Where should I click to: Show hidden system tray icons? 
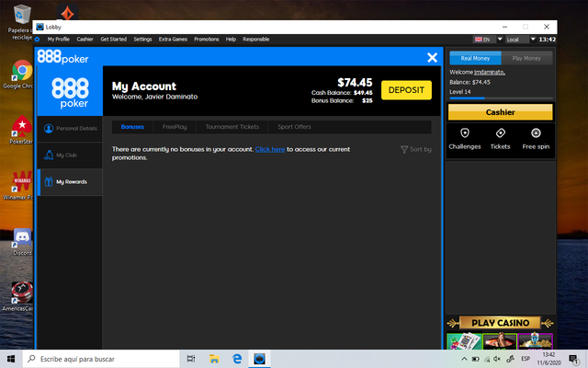464,359
